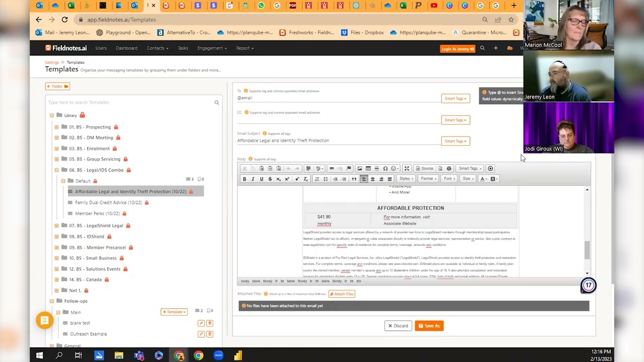Insert a table into the body

[368, 168]
